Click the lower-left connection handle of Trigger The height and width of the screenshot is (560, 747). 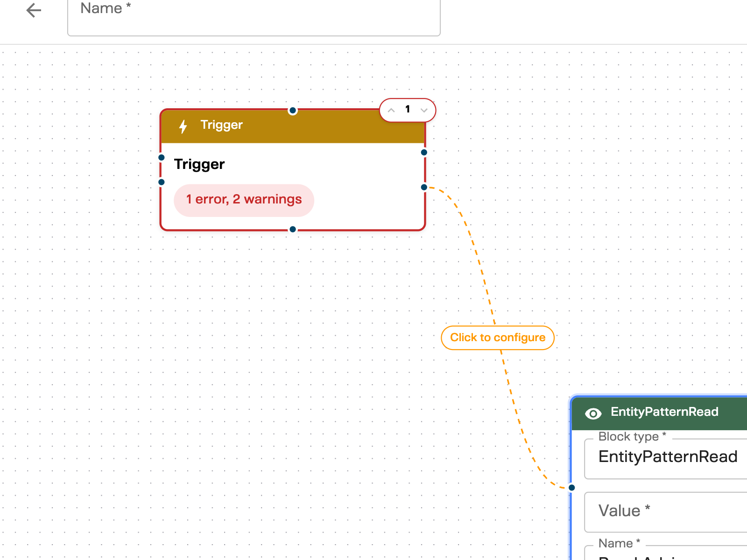[162, 182]
